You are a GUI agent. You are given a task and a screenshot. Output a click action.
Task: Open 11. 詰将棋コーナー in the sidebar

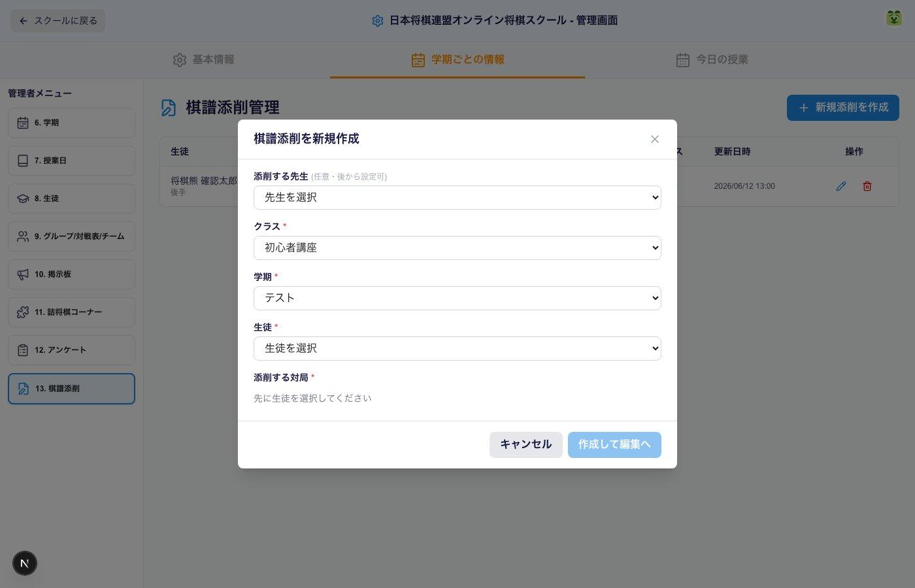click(71, 312)
